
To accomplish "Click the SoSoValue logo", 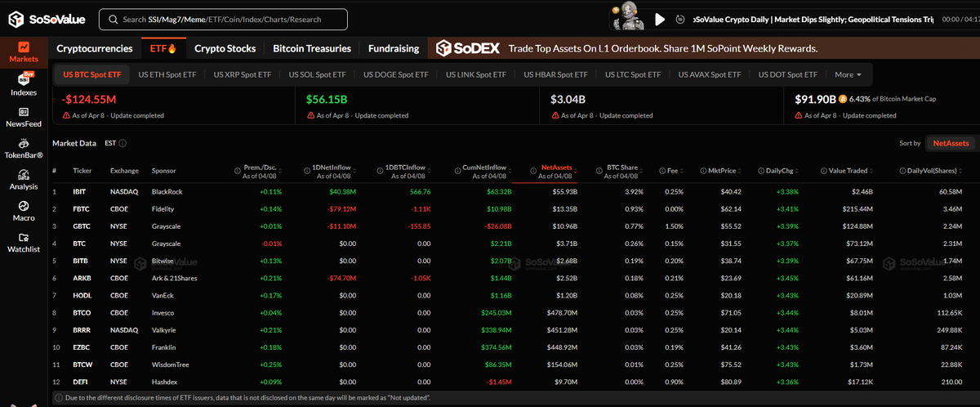I will click(45, 19).
